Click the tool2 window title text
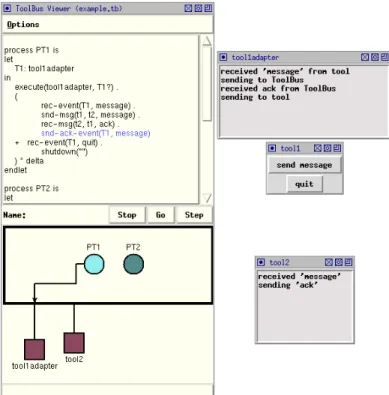 pos(279,262)
